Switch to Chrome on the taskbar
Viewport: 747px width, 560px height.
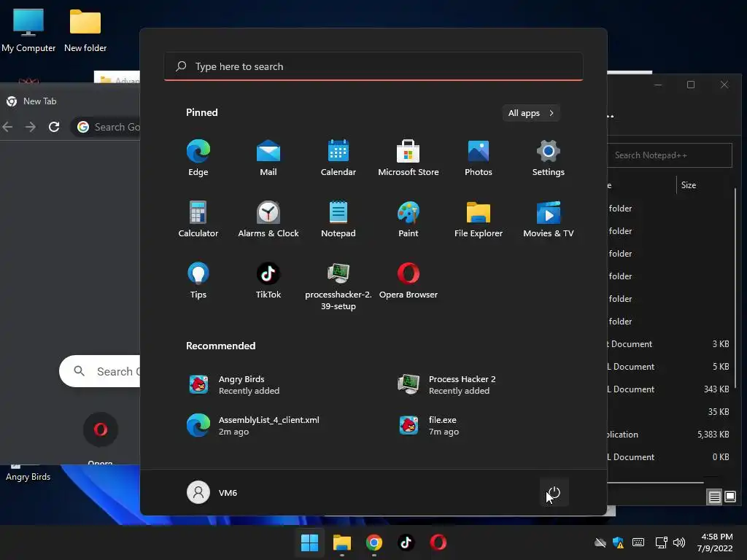[374, 542]
